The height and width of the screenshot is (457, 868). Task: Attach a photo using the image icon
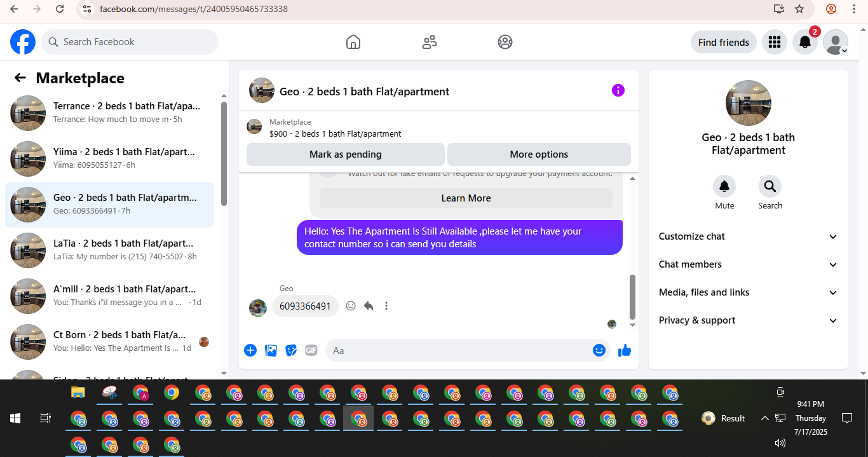(x=271, y=350)
